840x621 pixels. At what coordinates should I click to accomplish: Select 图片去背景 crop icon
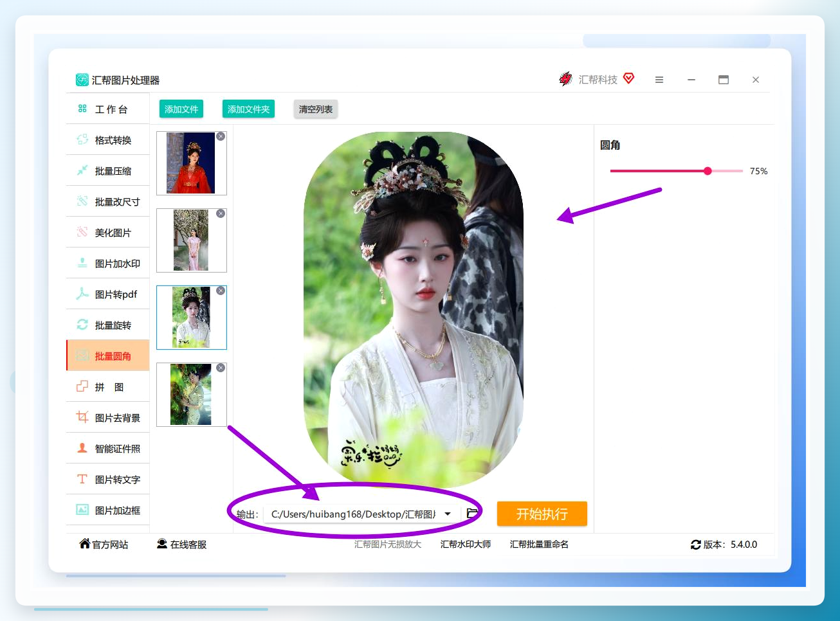coord(82,417)
